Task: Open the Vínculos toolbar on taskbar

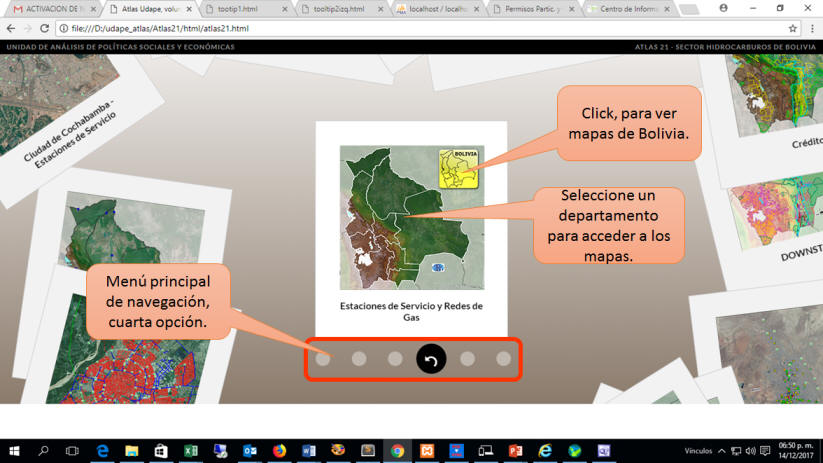Action: coord(698,451)
